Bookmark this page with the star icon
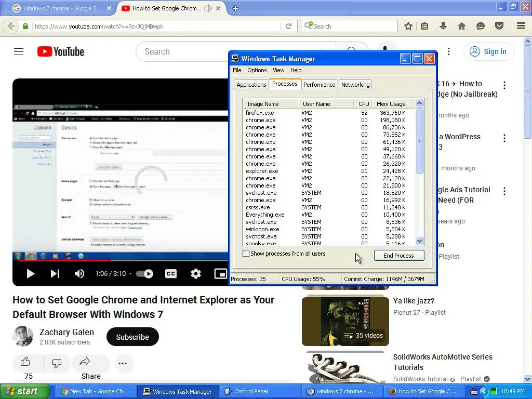 click(408, 26)
